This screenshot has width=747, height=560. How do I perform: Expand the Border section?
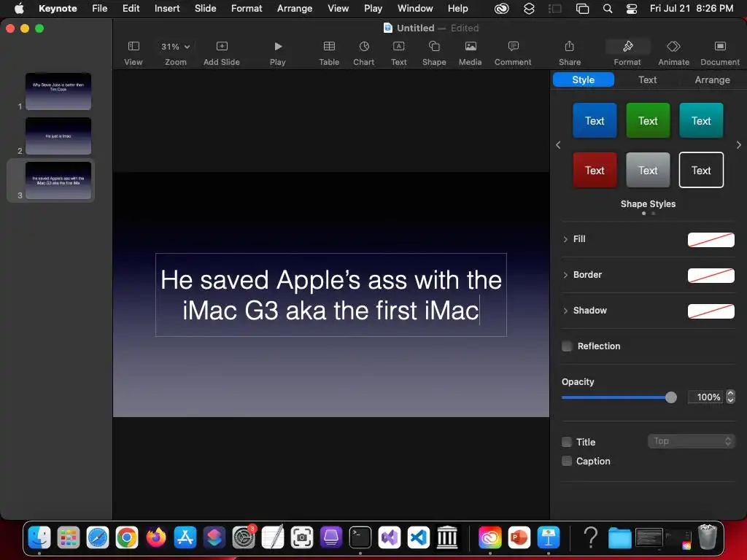point(565,275)
